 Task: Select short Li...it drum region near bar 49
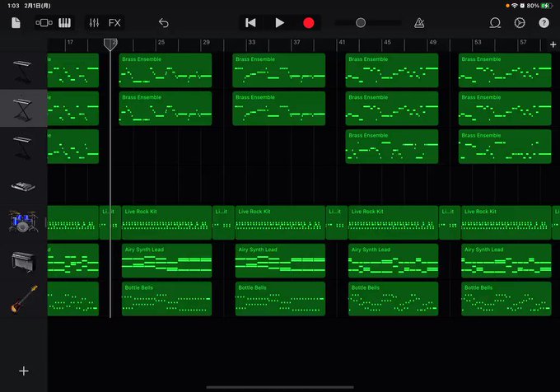[450, 223]
